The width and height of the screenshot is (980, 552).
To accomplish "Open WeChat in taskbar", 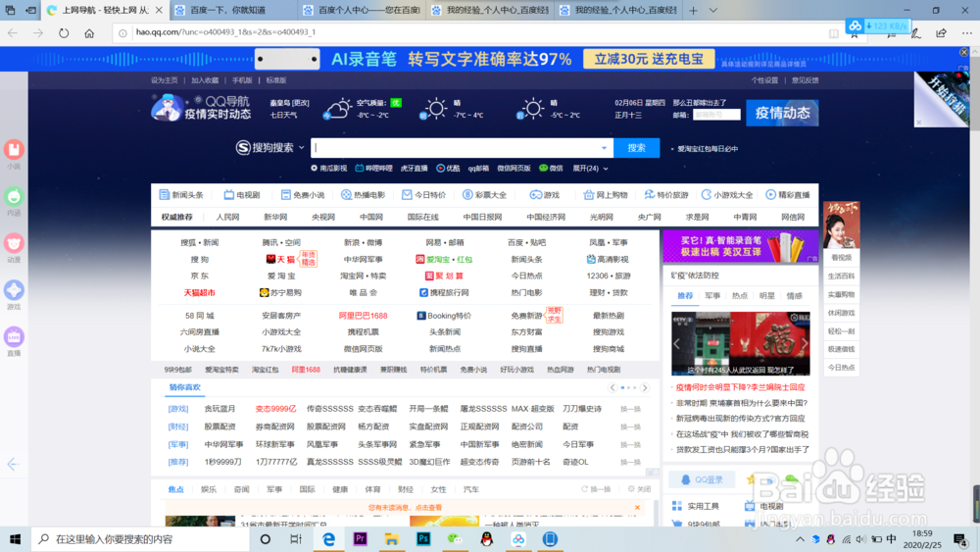I will point(455,539).
